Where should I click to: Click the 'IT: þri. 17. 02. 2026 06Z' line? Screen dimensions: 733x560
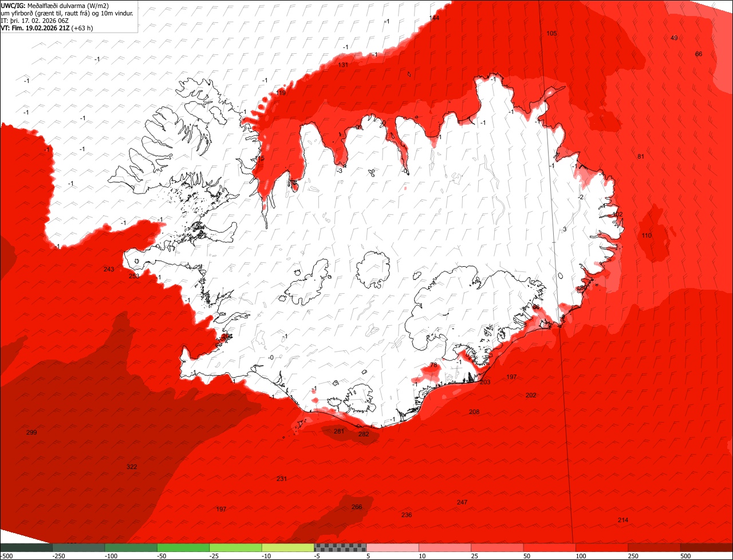[x=36, y=21]
